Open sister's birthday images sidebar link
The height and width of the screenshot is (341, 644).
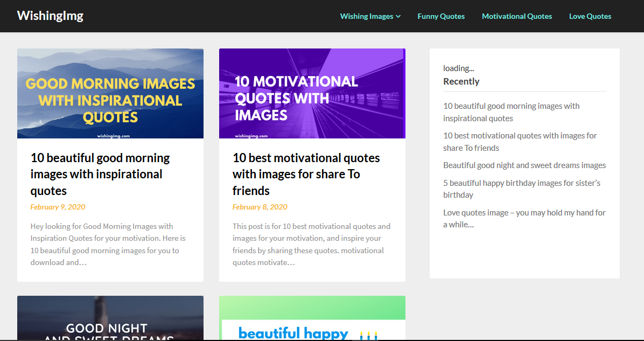click(x=521, y=189)
